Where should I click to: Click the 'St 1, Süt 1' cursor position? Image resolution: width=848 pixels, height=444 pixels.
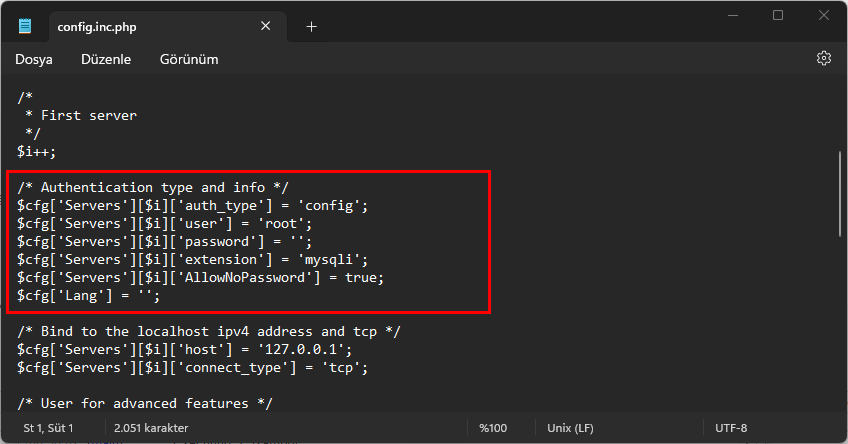coord(48,428)
